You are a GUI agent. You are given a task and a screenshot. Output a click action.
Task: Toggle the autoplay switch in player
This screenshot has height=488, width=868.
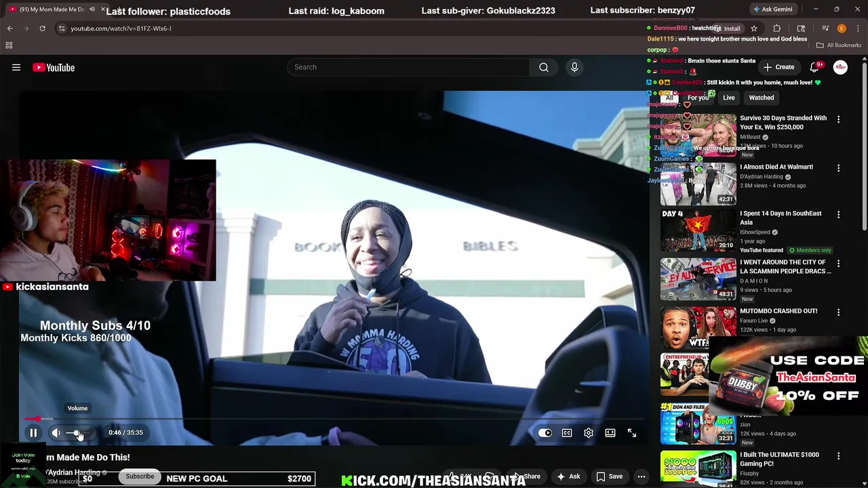(545, 432)
